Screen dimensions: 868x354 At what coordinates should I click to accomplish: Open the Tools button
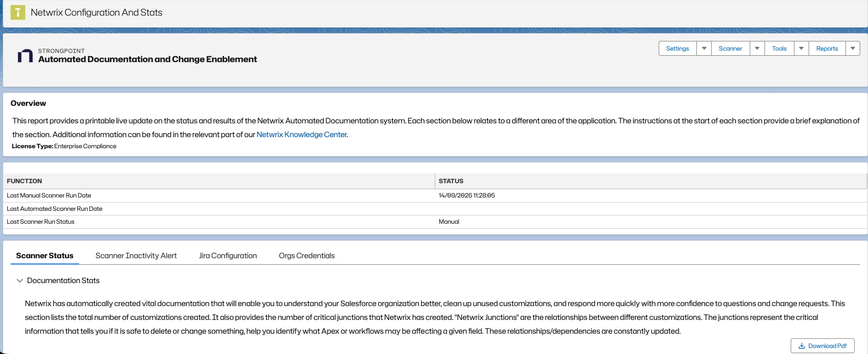779,48
